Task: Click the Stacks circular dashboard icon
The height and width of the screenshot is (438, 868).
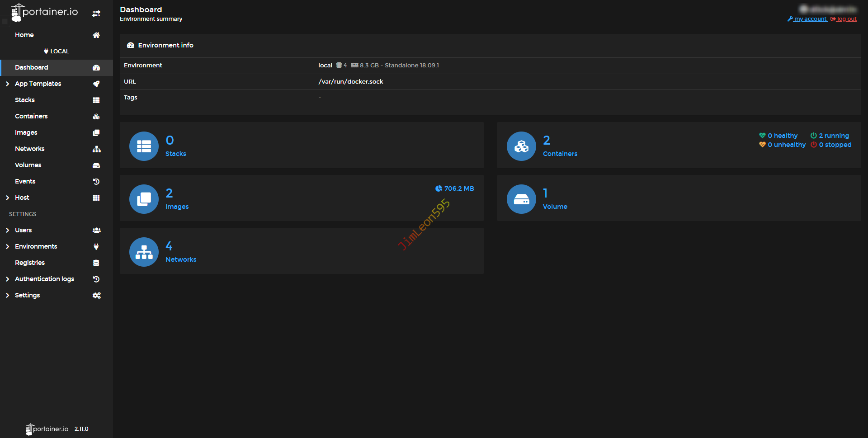Action: [x=144, y=146]
